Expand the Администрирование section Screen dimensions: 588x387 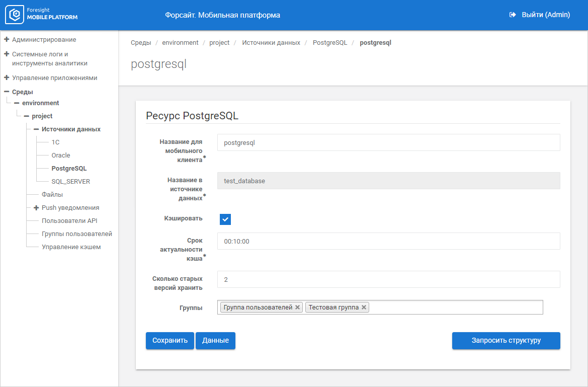point(7,39)
